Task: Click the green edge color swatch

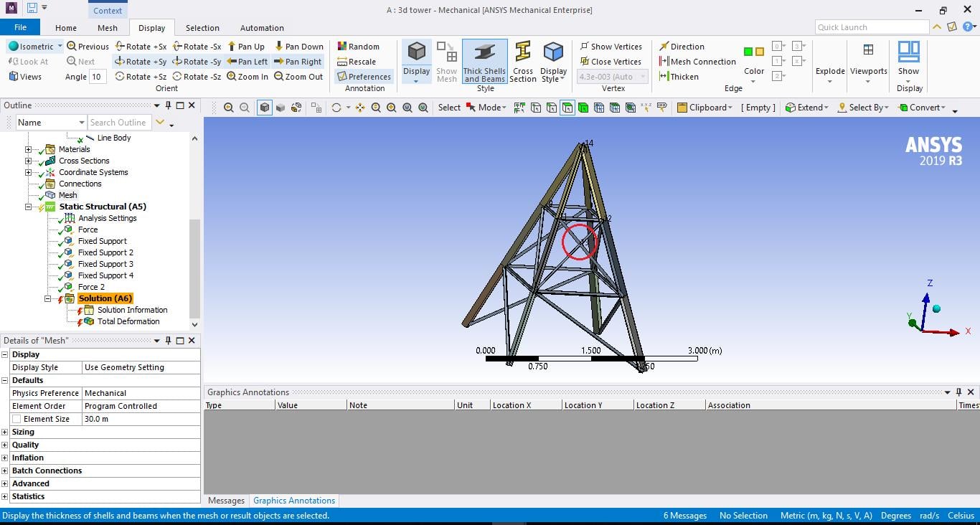Action: [x=748, y=52]
